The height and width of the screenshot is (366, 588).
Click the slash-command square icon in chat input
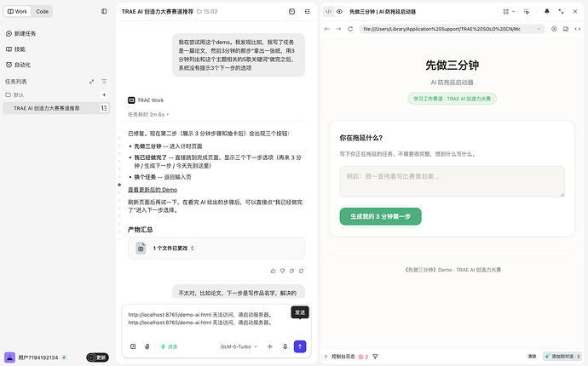pyautogui.click(x=133, y=346)
